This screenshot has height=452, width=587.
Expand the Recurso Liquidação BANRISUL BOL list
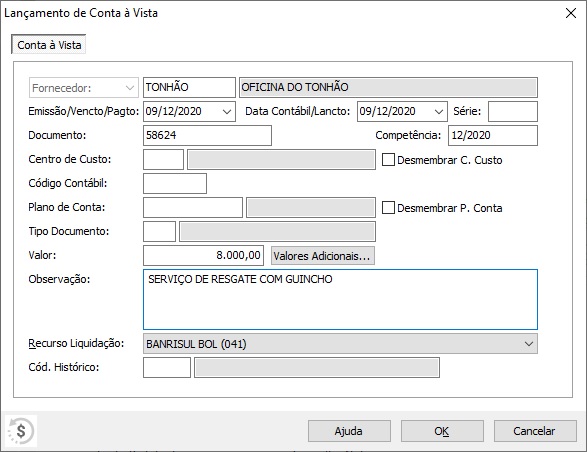(529, 344)
